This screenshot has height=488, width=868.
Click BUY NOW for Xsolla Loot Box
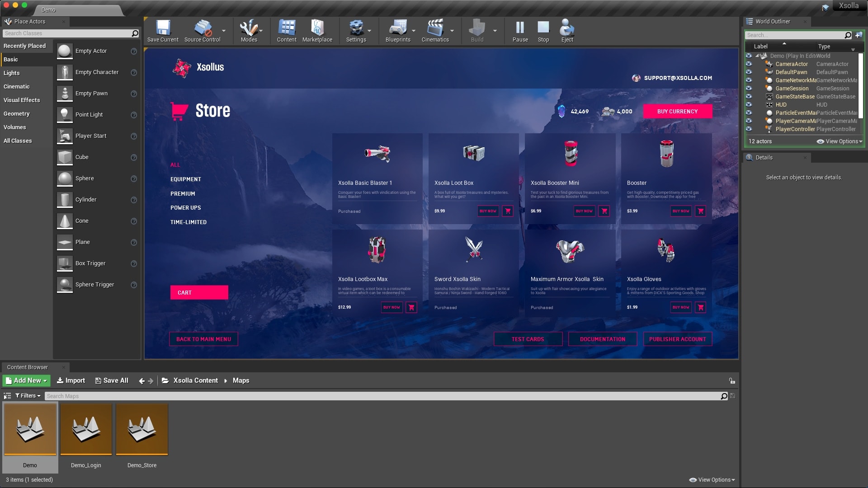488,210
